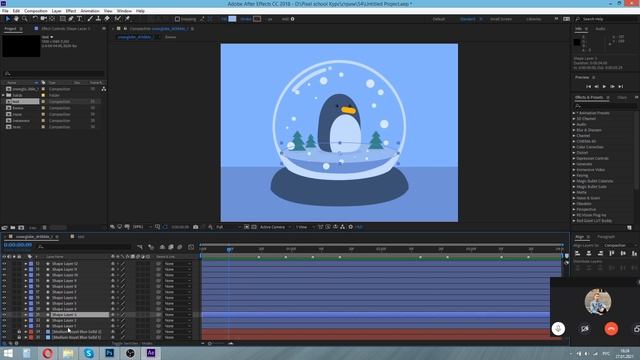Play the preview from Preview panel
This screenshot has width=640, height=360.
point(604,87)
